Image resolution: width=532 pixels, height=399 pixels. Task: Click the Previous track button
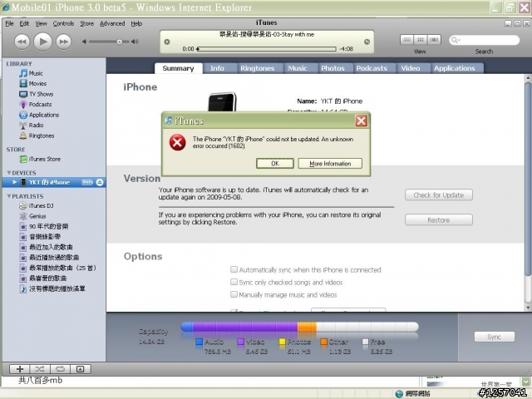(22, 42)
